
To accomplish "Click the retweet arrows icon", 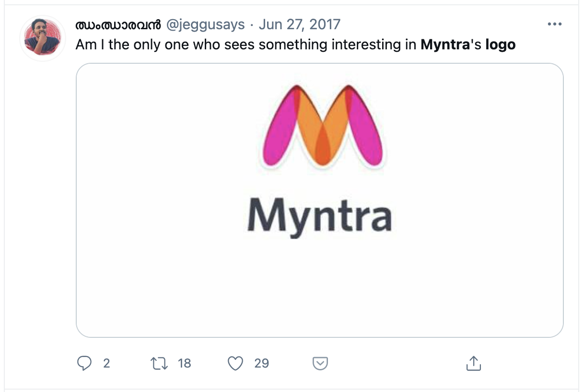I will (x=159, y=364).
